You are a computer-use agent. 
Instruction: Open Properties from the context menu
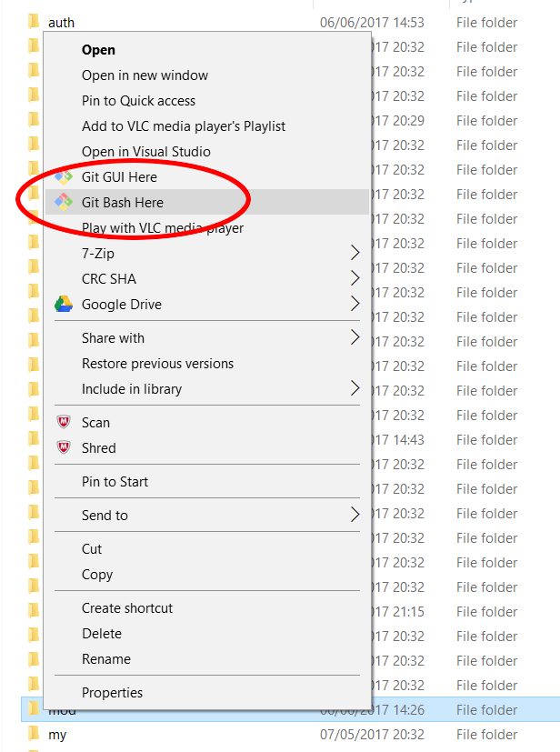click(207, 692)
